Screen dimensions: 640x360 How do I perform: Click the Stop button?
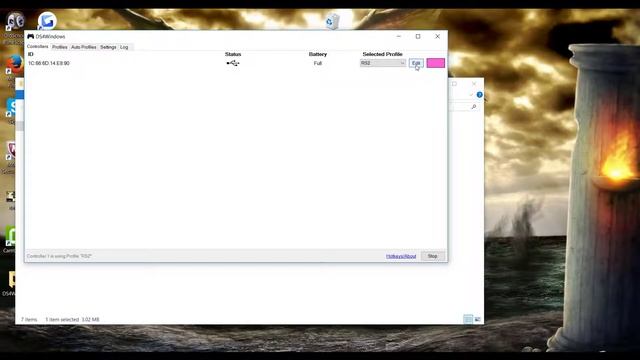[433, 256]
